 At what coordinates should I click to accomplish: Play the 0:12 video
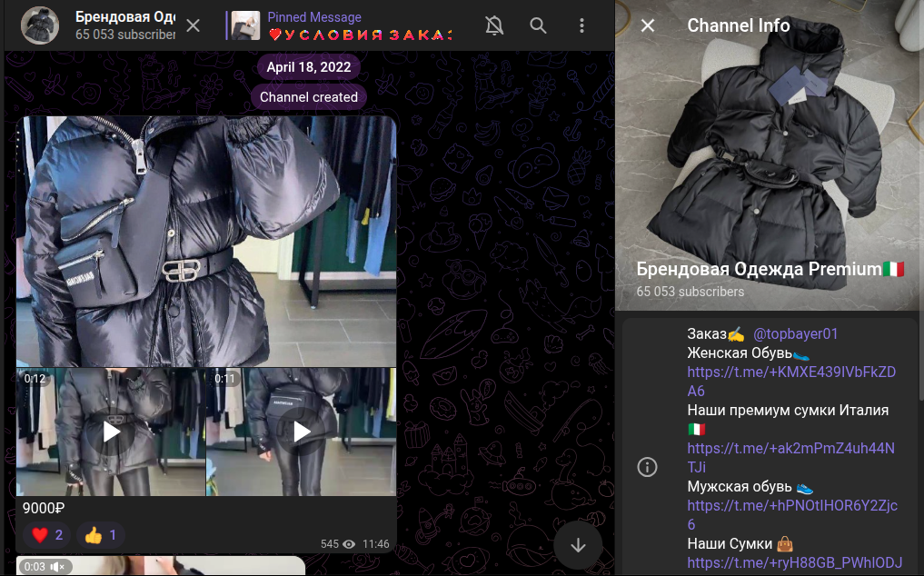(111, 432)
